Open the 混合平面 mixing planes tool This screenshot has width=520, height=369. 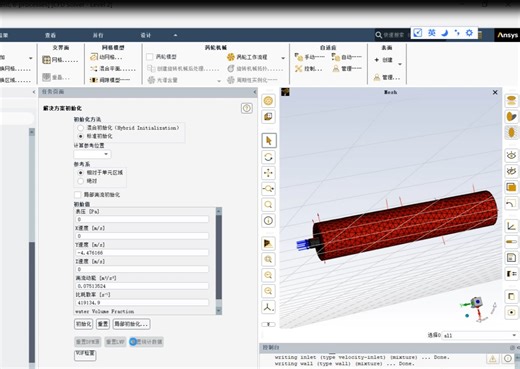(113, 69)
